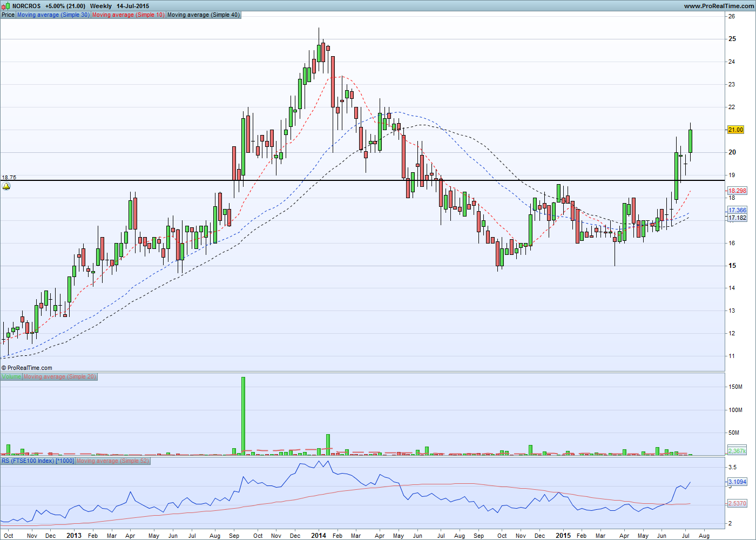Click the 2014 year label on time axis

click(319, 536)
